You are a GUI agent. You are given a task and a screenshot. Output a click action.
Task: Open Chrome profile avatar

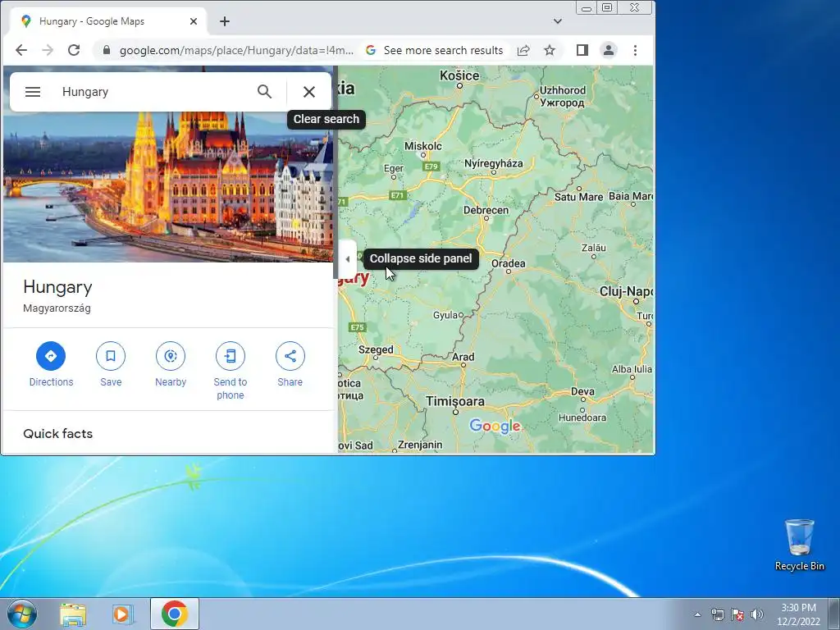(x=609, y=50)
